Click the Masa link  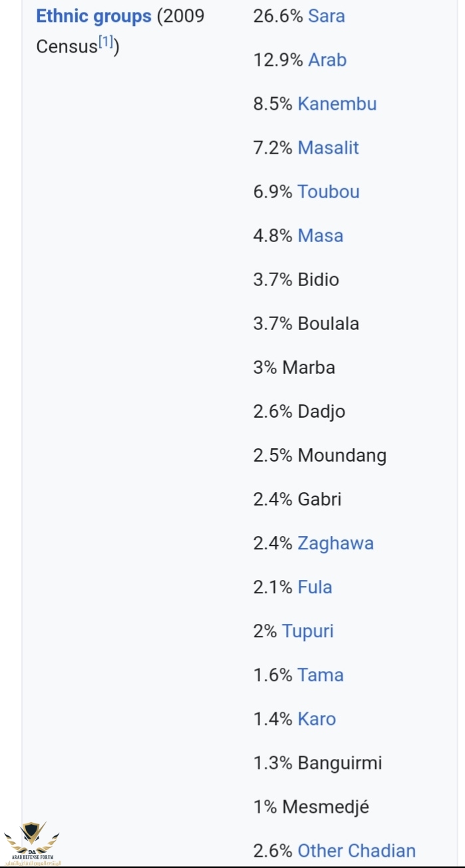tap(321, 235)
